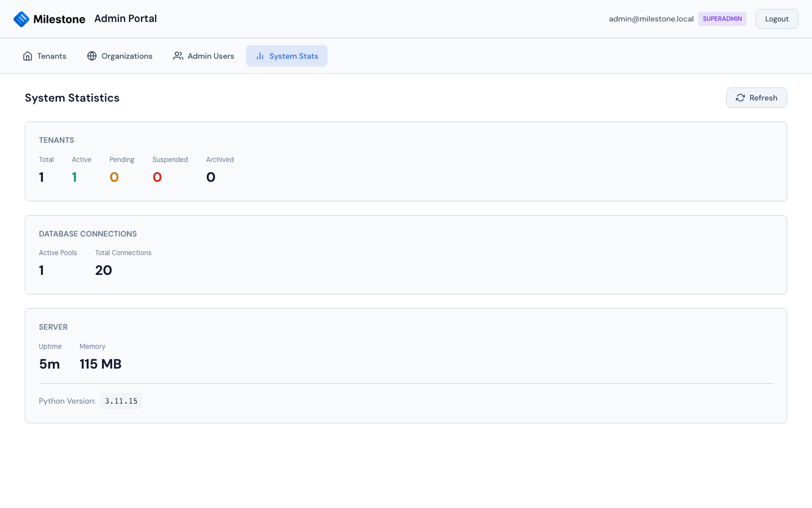Click the Uptime label
This screenshot has width=812, height=508.
(50, 347)
